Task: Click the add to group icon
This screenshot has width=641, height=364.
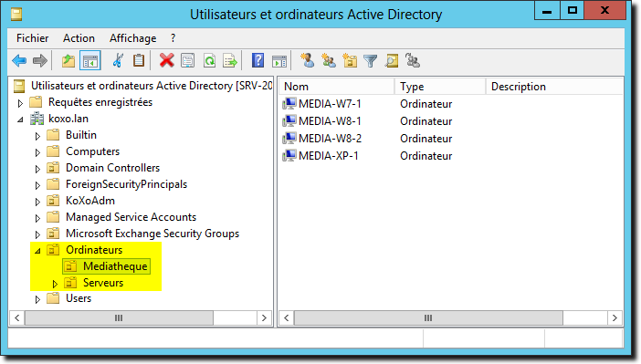Action: [413, 60]
